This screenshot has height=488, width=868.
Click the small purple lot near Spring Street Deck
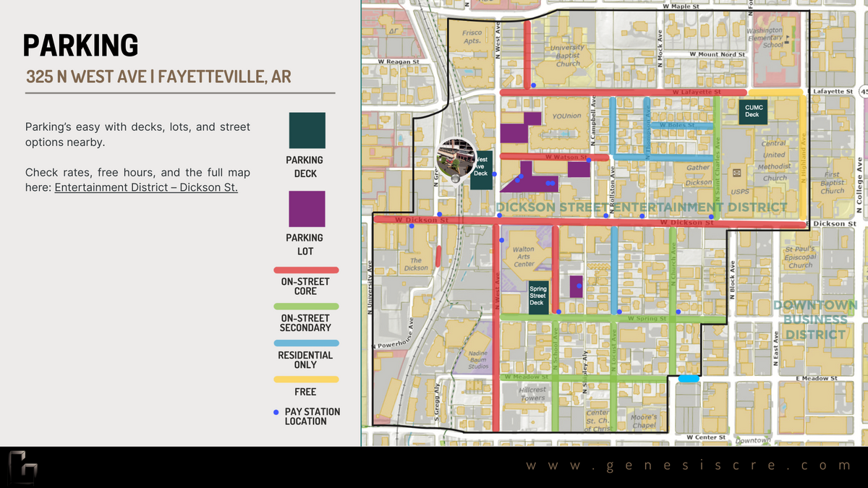click(576, 286)
